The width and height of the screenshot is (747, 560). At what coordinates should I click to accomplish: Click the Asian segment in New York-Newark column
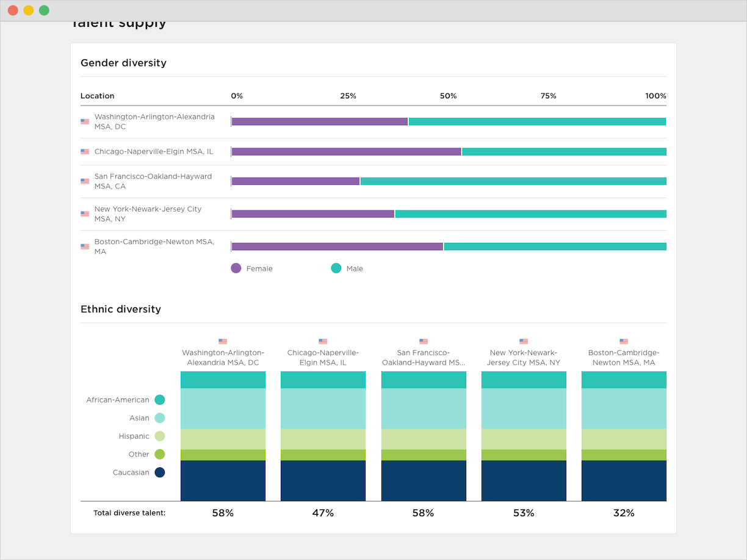pyautogui.click(x=524, y=409)
